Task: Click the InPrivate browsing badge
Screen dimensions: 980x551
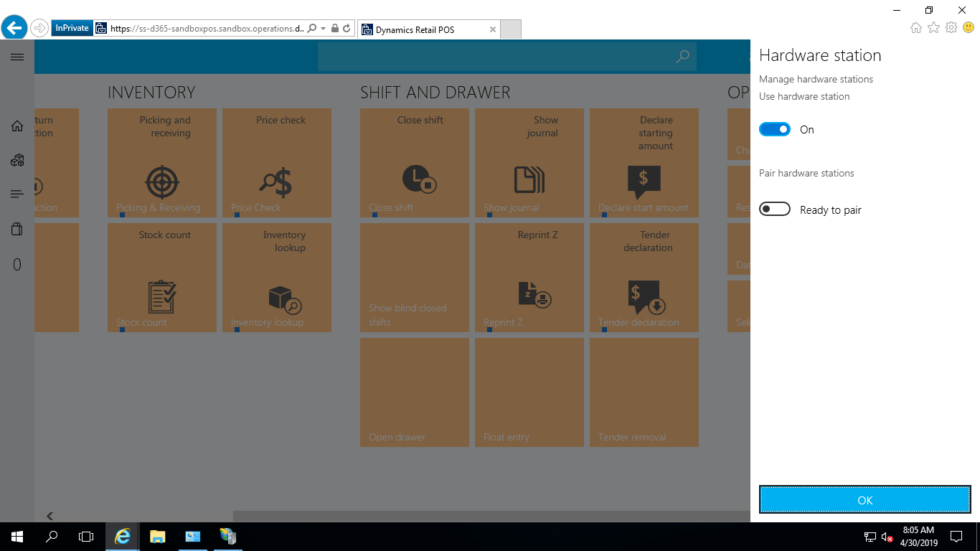Action: point(72,29)
